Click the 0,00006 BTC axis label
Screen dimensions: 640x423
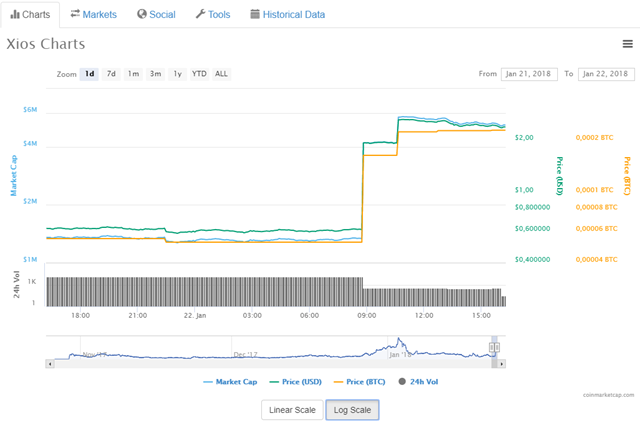[596, 229]
